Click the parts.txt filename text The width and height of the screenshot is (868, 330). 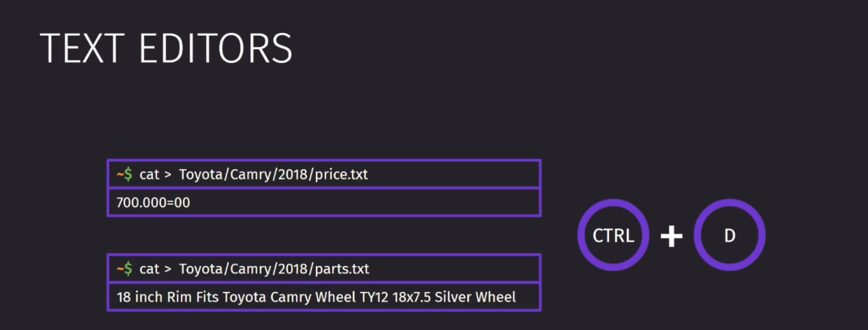coord(342,269)
